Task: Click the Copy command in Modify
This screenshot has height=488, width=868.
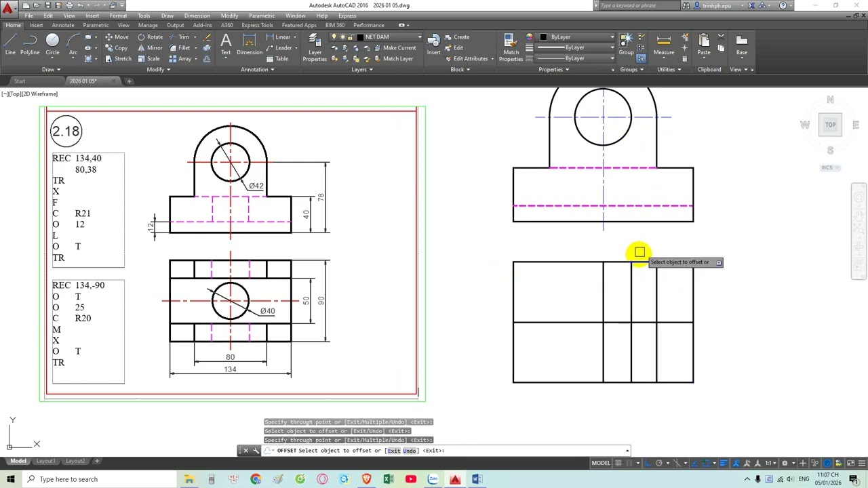Action: [117, 48]
